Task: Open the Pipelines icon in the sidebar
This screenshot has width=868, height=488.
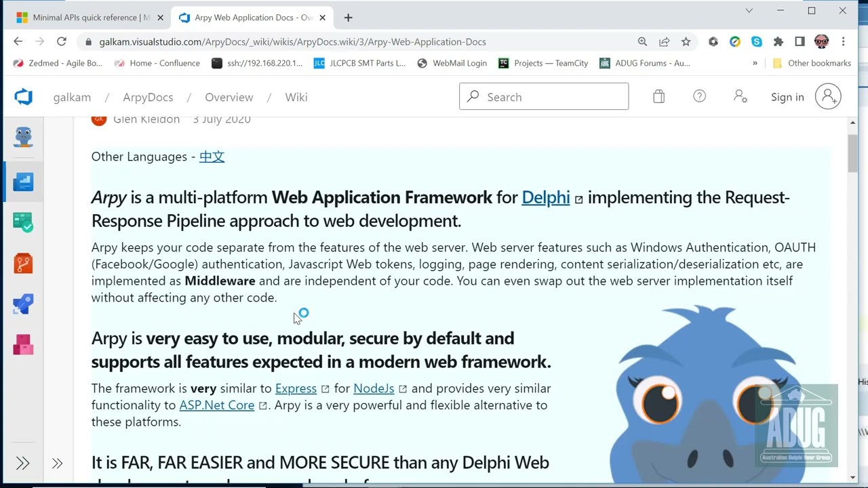Action: coord(23,304)
